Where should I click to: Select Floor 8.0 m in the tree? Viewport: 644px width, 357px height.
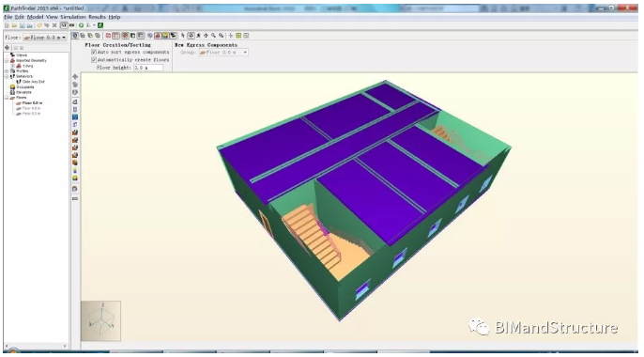pos(31,114)
